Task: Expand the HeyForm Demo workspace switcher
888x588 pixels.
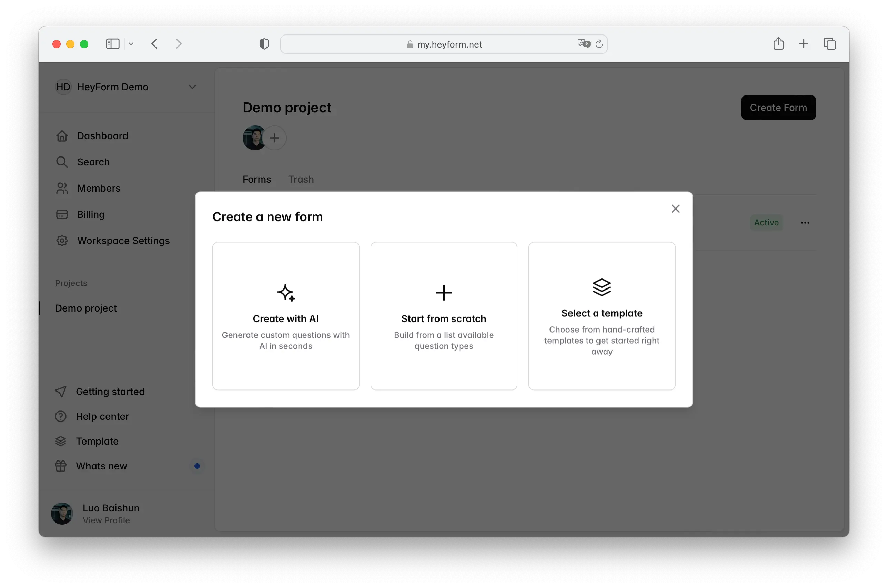Action: [192, 87]
